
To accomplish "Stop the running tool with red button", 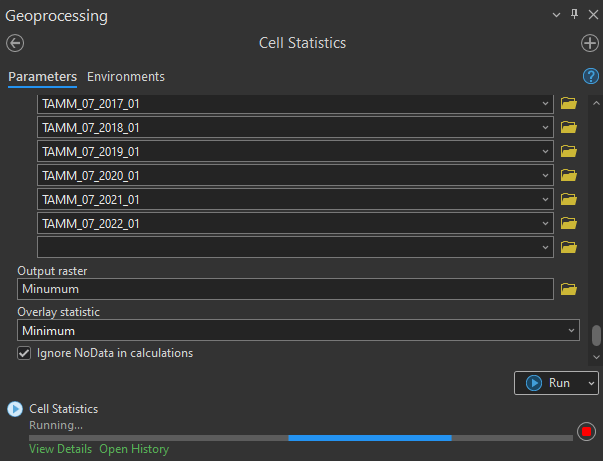I will 586,432.
